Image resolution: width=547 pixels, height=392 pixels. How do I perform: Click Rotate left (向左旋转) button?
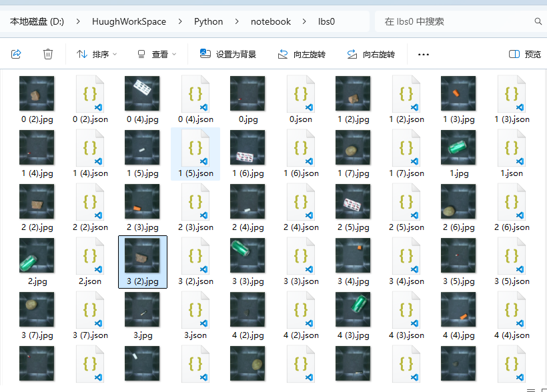click(302, 54)
